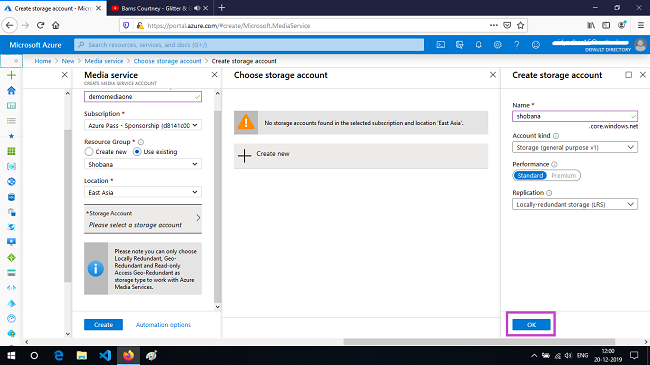The image size is (650, 365).
Task: Open All resources green grid icon
Action: [x=12, y=151]
